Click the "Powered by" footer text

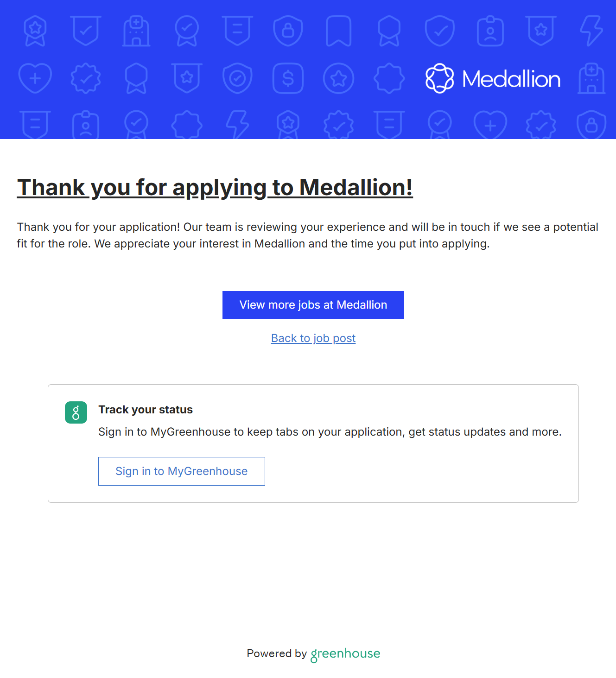click(x=277, y=653)
